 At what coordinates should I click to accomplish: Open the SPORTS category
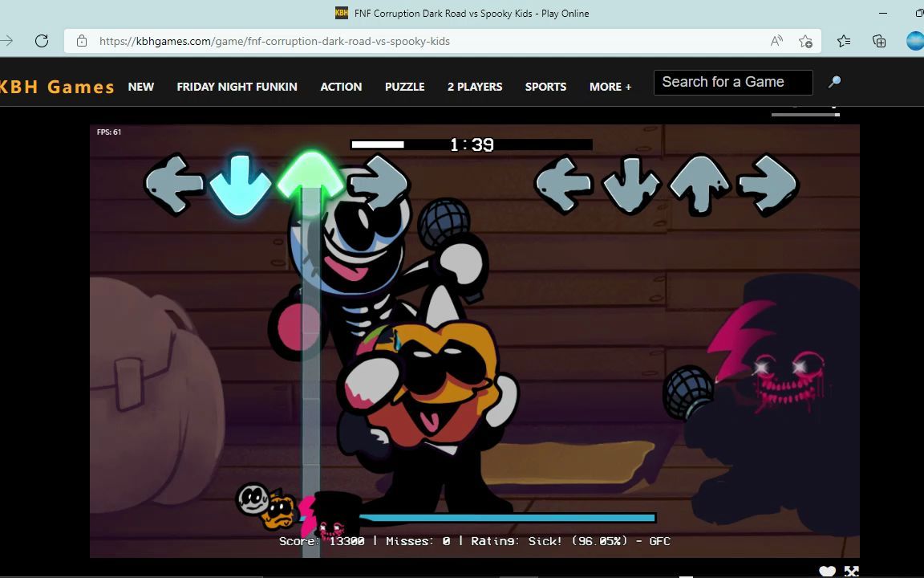[x=545, y=87]
